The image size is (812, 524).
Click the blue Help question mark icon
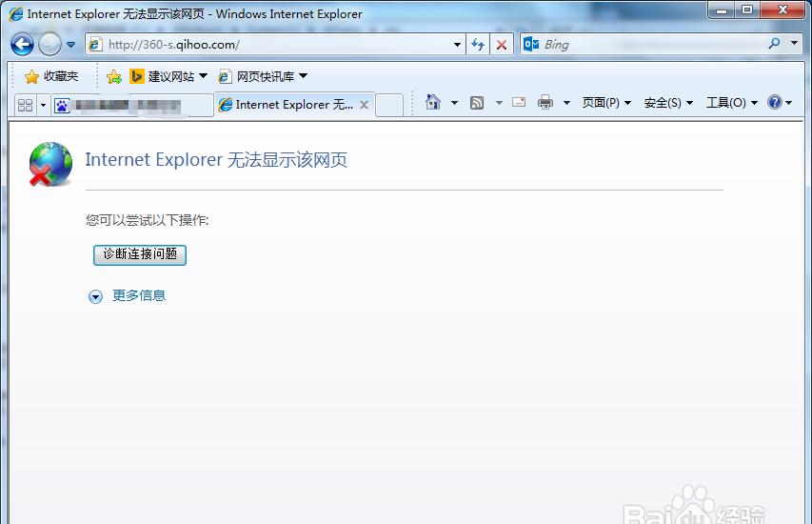tap(775, 102)
